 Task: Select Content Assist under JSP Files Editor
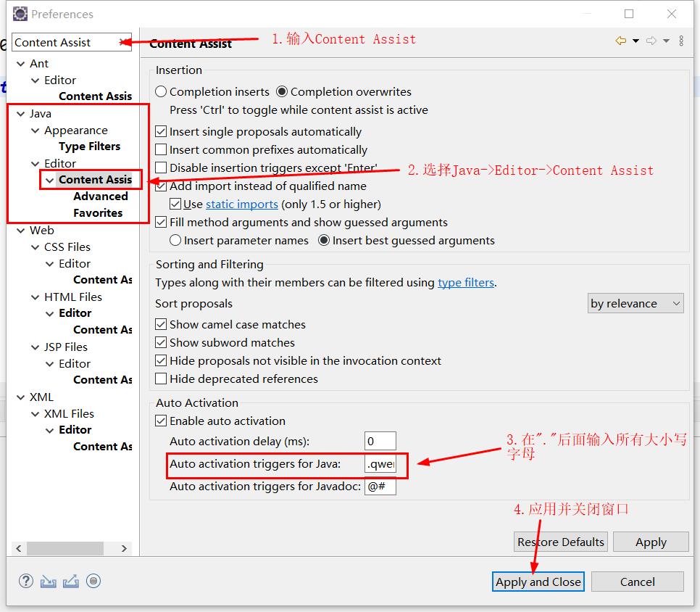click(103, 380)
